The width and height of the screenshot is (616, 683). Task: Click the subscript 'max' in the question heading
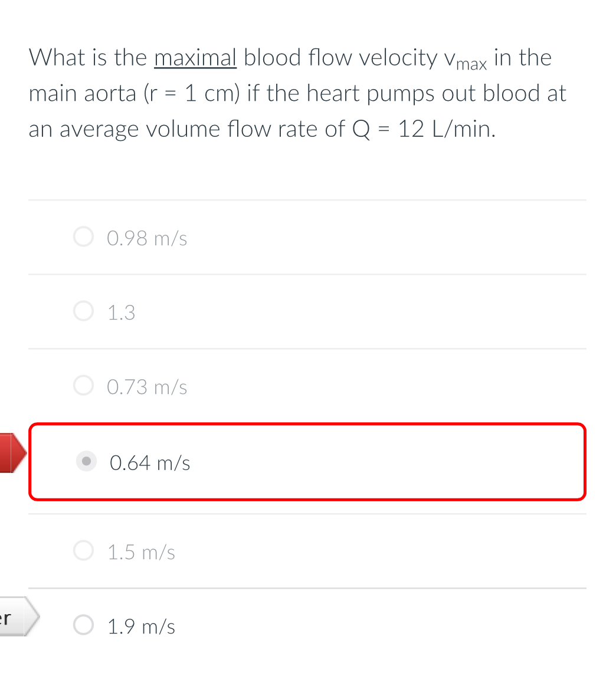coord(471,63)
